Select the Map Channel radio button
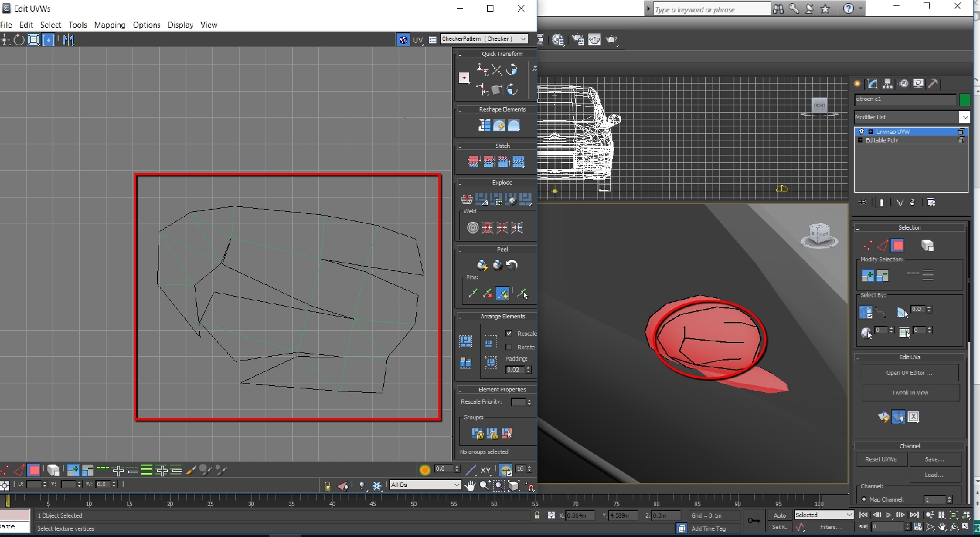 coord(864,499)
